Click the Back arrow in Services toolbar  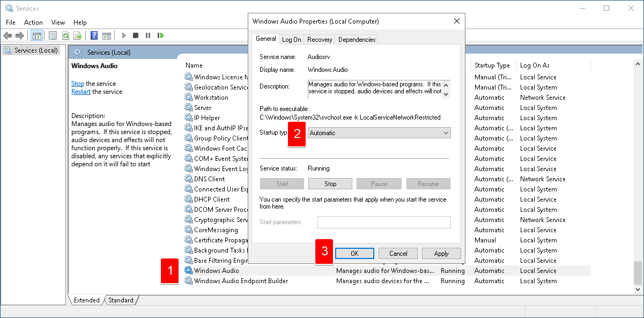click(8, 35)
